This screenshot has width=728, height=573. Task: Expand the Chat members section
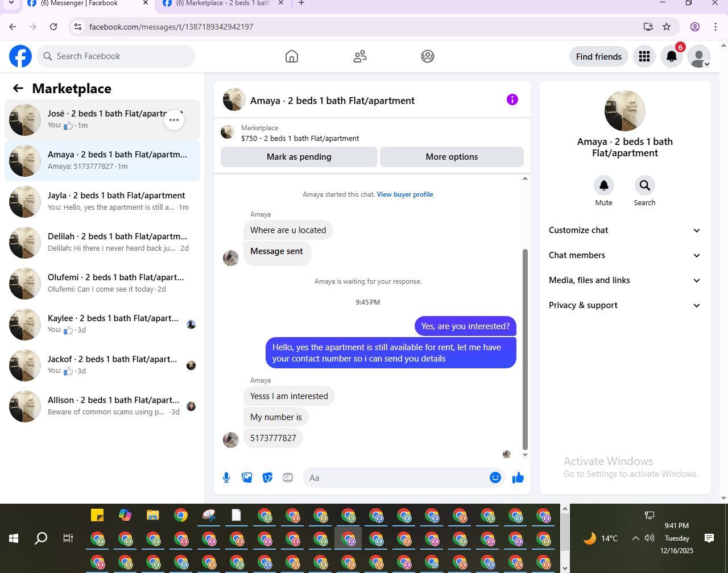point(625,255)
